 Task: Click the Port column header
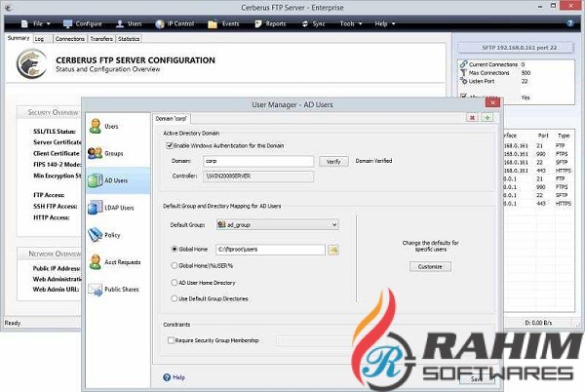(543, 136)
